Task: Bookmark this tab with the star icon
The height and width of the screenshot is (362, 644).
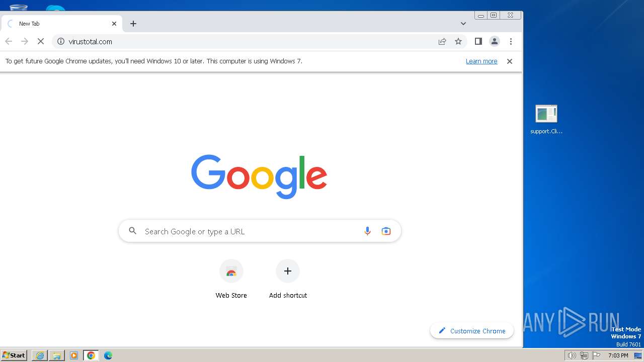Action: point(458,42)
